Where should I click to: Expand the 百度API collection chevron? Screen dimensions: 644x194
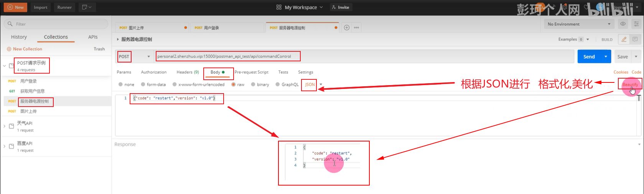(4, 146)
